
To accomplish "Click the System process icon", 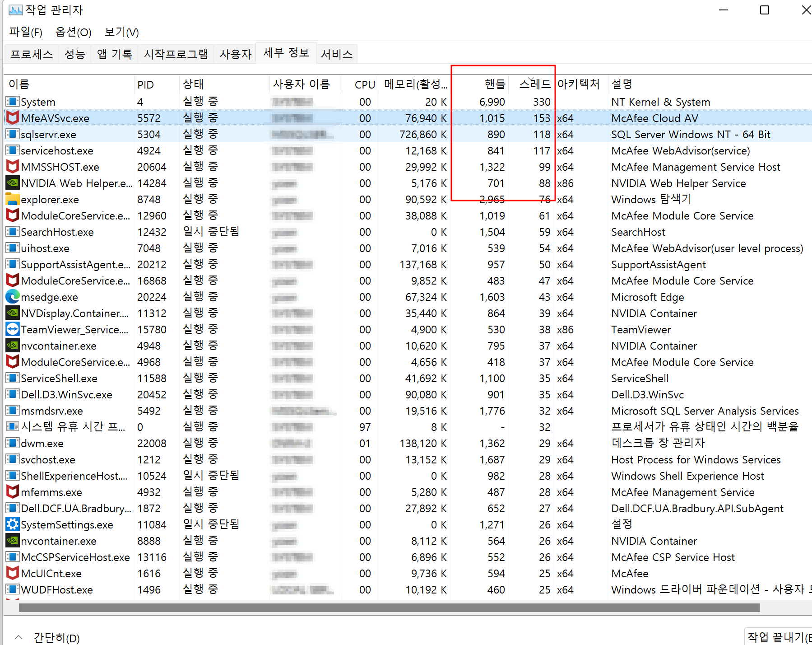I will [x=12, y=101].
